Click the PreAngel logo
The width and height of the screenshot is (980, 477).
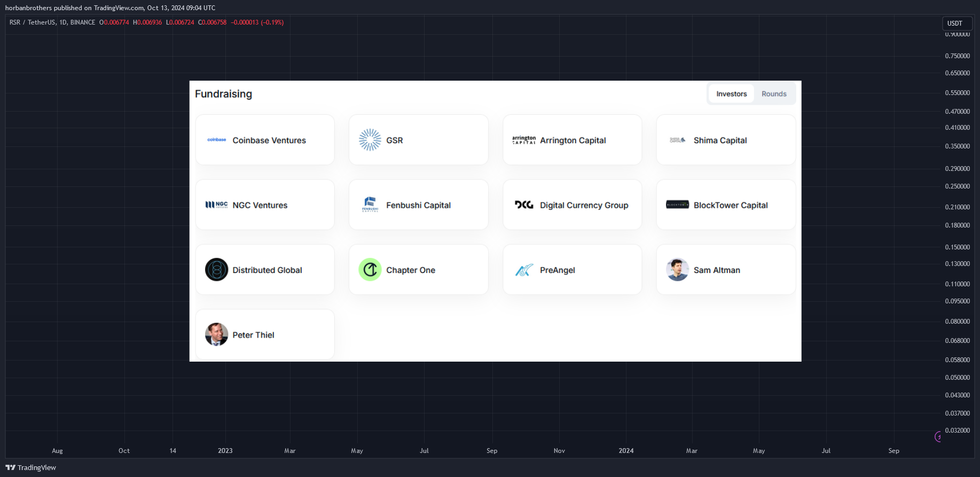click(x=524, y=270)
